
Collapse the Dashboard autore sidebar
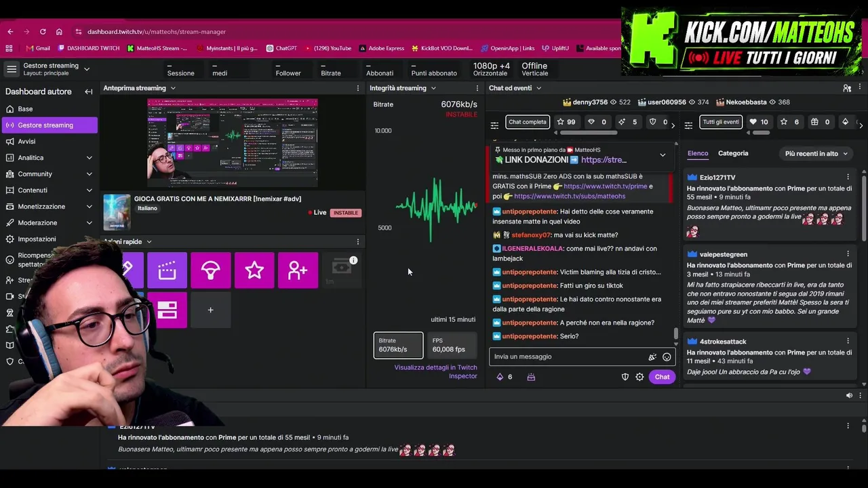88,91
